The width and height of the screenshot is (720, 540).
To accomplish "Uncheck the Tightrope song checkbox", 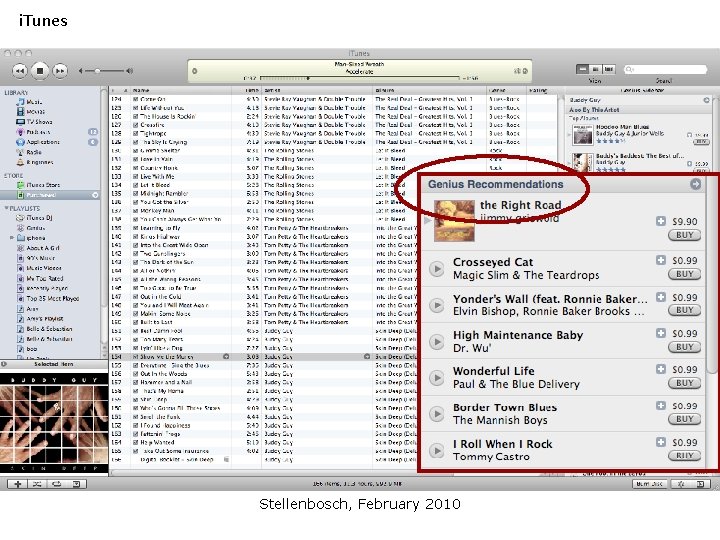I will [136, 134].
